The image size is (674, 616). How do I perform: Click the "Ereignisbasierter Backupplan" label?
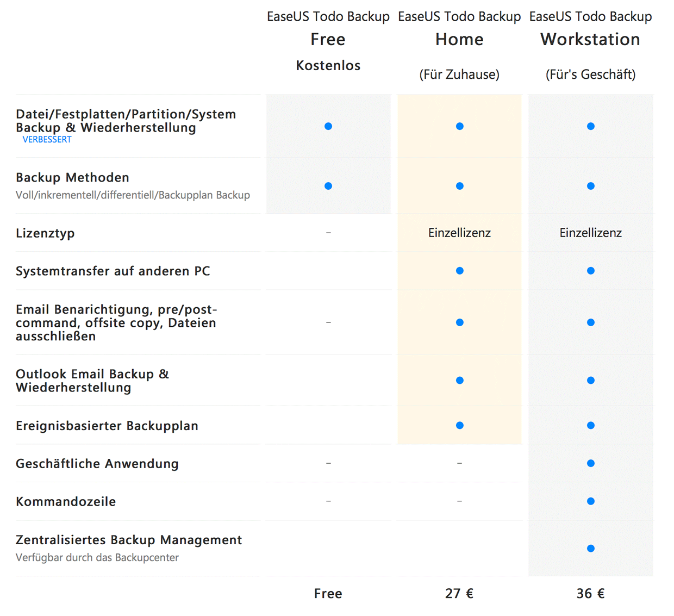tap(107, 426)
